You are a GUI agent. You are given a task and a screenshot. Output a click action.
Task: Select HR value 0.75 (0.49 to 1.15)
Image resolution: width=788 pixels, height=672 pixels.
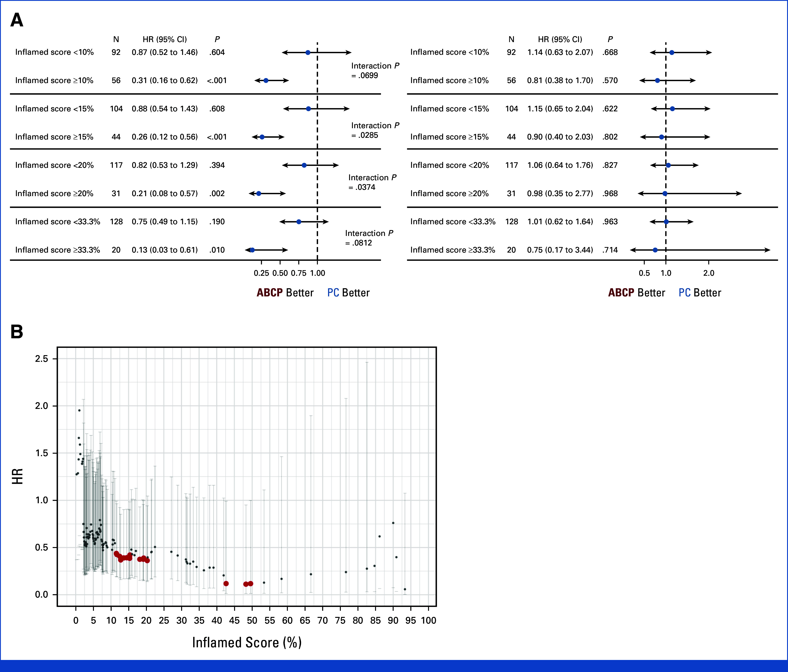pos(165,221)
